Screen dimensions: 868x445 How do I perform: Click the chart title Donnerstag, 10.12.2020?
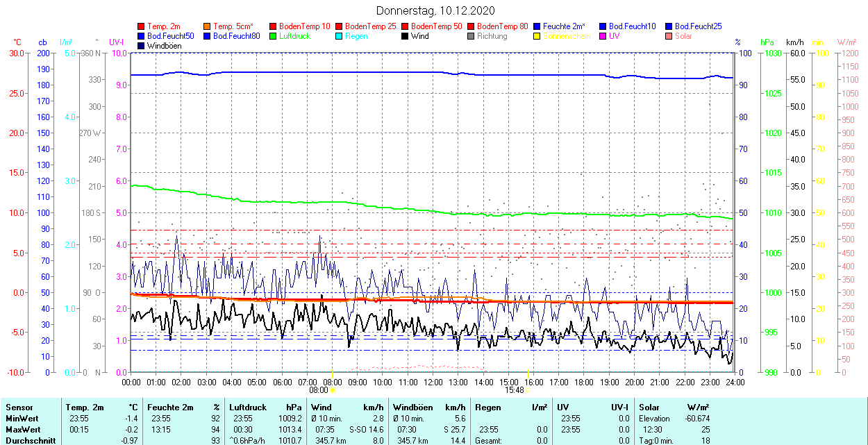click(435, 10)
